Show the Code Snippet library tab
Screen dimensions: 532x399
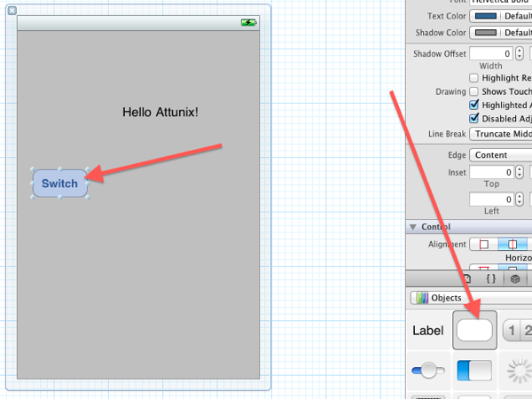pyautogui.click(x=491, y=279)
